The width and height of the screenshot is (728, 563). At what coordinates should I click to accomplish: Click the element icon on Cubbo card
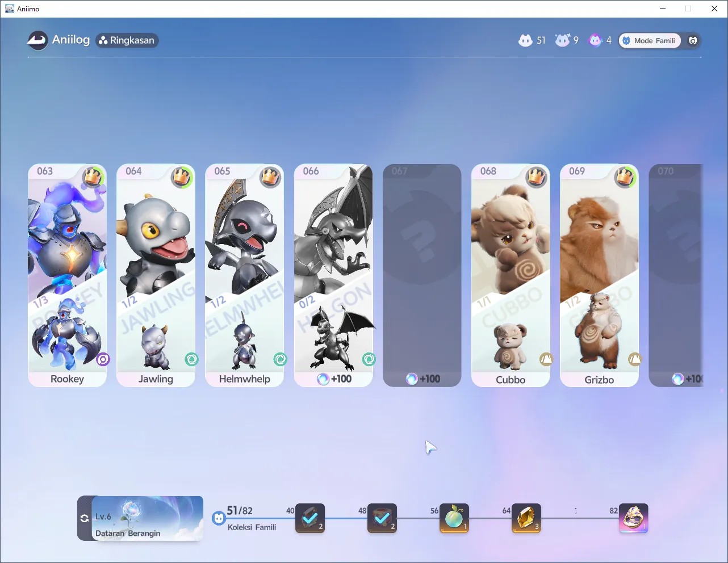(546, 359)
